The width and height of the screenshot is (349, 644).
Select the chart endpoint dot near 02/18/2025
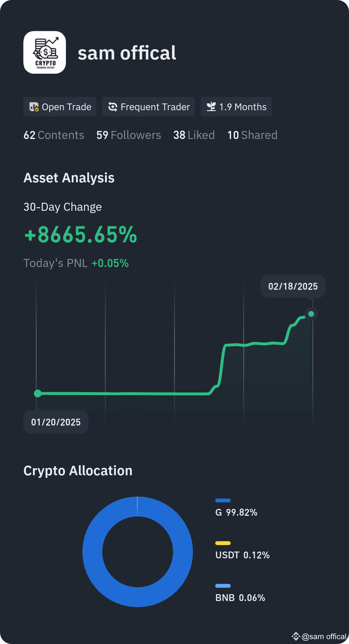click(x=311, y=313)
